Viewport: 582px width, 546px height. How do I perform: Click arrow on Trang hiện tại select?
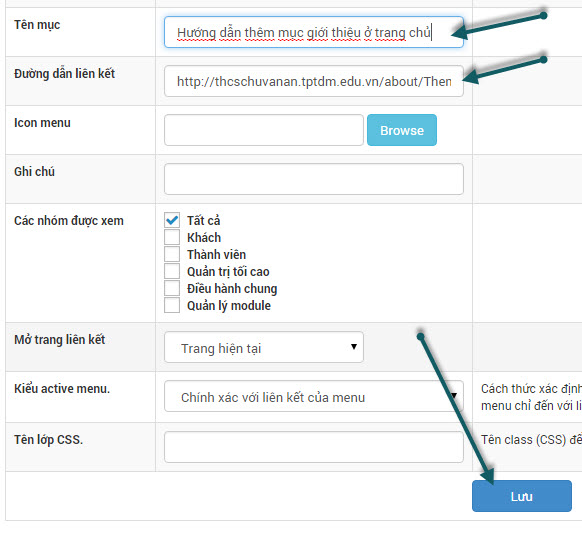pos(354,347)
